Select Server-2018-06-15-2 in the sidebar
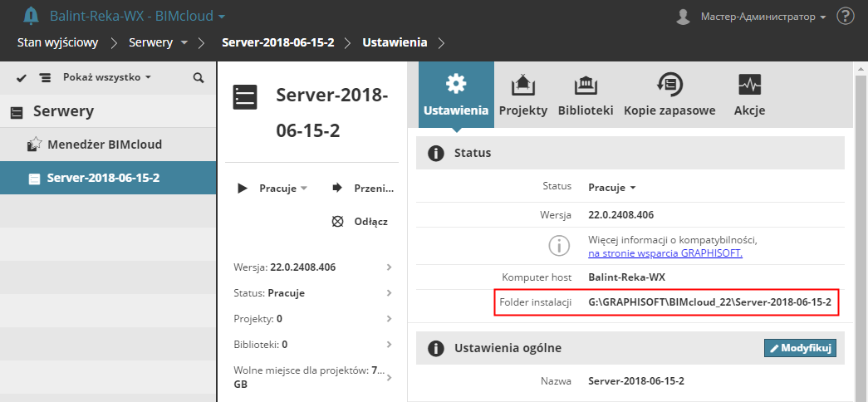Screen dimensions: 868x402 tap(108, 178)
